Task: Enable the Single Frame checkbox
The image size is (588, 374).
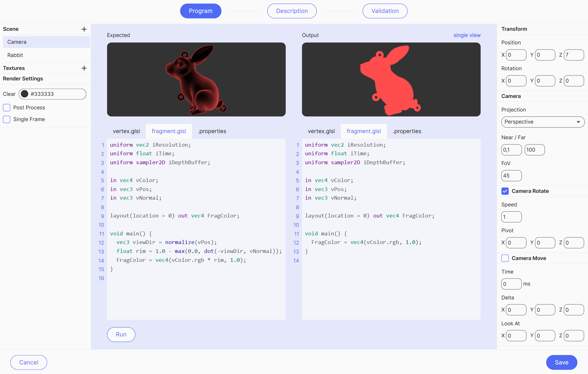Action: (x=7, y=119)
